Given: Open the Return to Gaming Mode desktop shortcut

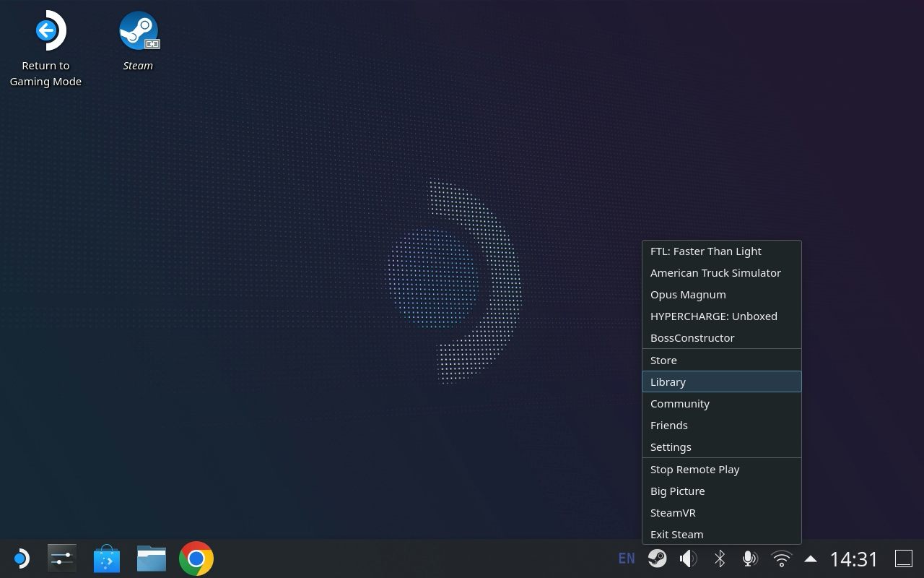Looking at the screenshot, I should 45,49.
